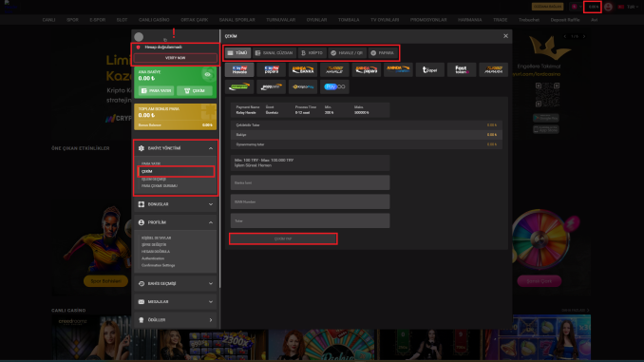Click the Çekim Yap submit button
The width and height of the screenshot is (644, 362).
coord(283,238)
